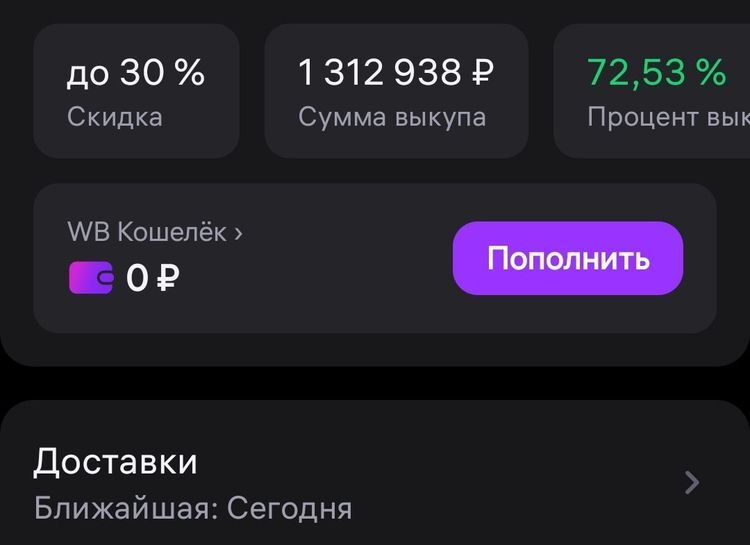Viewport: 750px width, 545px height.
Task: Tap the Ближайшая: Сегодня delivery text
Action: point(193,508)
